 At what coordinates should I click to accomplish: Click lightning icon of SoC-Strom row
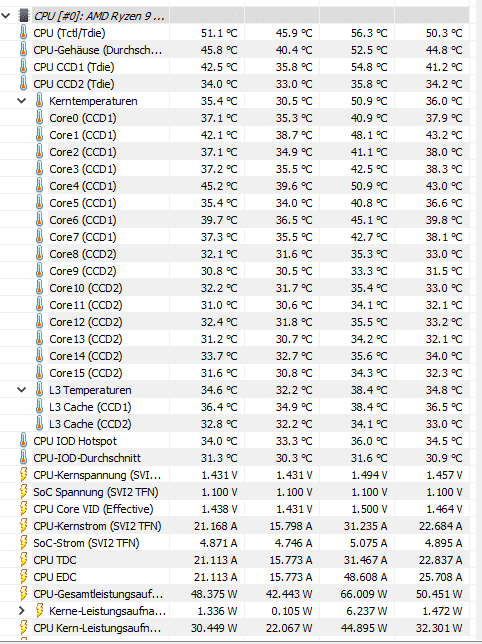23,543
